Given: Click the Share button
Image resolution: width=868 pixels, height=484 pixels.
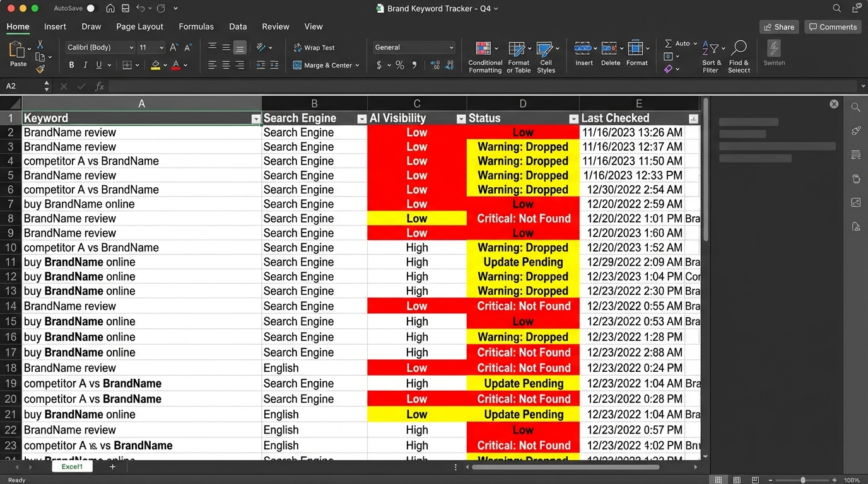Looking at the screenshot, I should click(x=778, y=26).
